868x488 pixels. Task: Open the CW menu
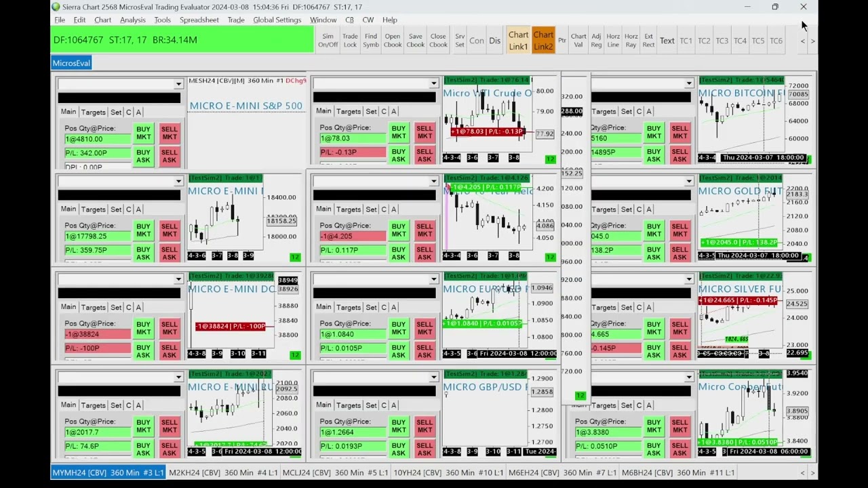point(368,20)
